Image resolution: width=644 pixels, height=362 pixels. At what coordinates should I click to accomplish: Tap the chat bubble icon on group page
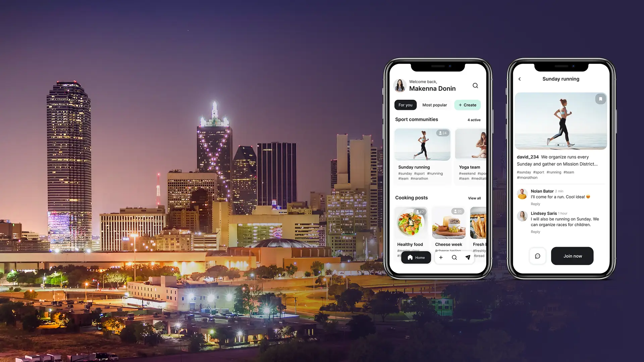coord(538,256)
